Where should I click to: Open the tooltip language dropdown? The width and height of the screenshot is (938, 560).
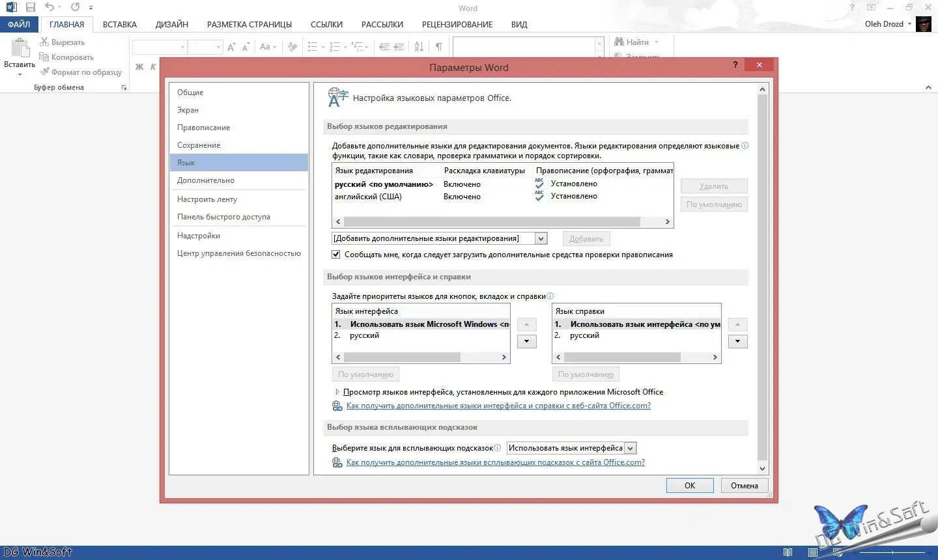click(x=630, y=448)
